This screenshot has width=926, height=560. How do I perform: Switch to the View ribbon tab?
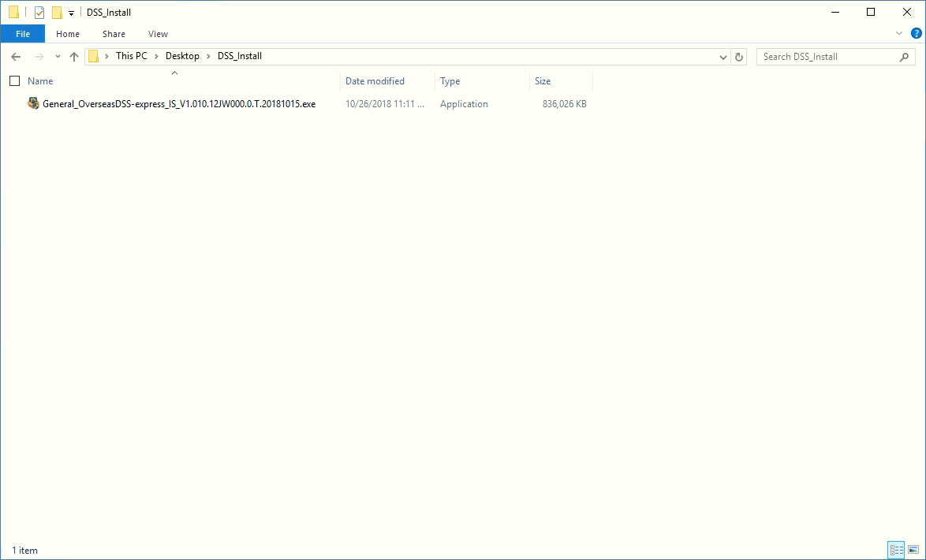point(158,34)
